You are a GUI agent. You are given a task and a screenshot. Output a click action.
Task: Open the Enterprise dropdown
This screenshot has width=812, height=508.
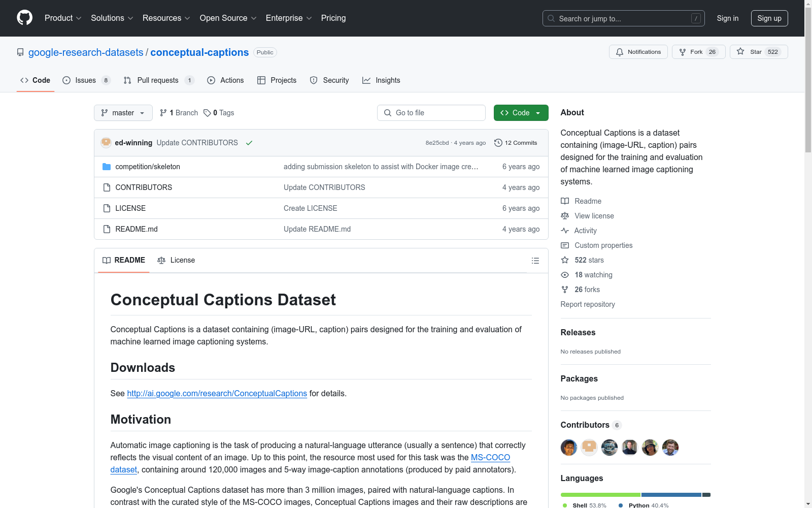click(x=289, y=18)
